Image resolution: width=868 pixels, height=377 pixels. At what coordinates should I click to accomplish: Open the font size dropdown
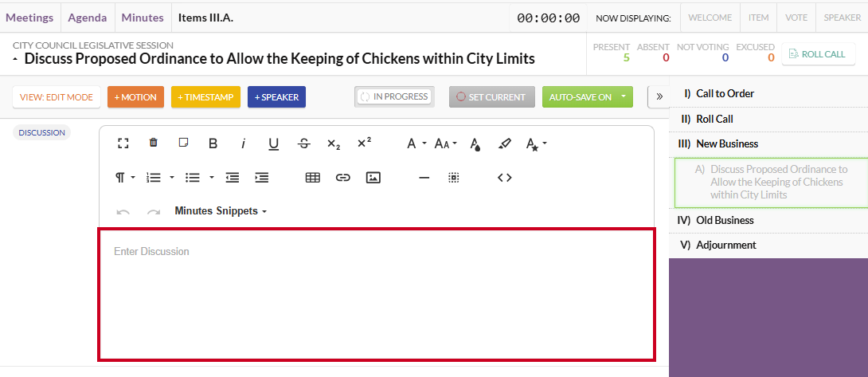coord(446,144)
